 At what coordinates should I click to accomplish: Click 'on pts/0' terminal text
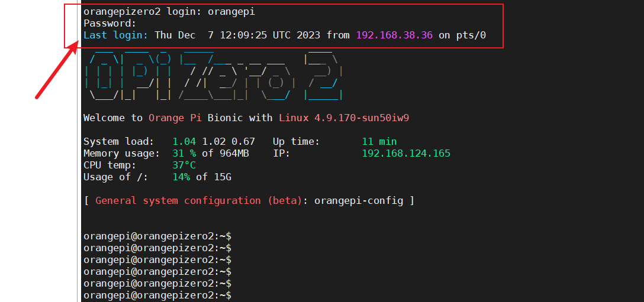click(x=462, y=35)
